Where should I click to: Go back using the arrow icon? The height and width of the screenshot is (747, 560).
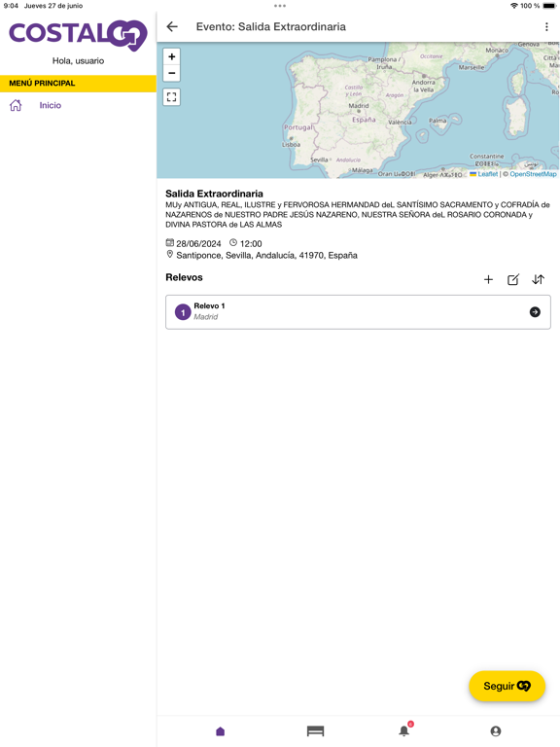[x=172, y=26]
